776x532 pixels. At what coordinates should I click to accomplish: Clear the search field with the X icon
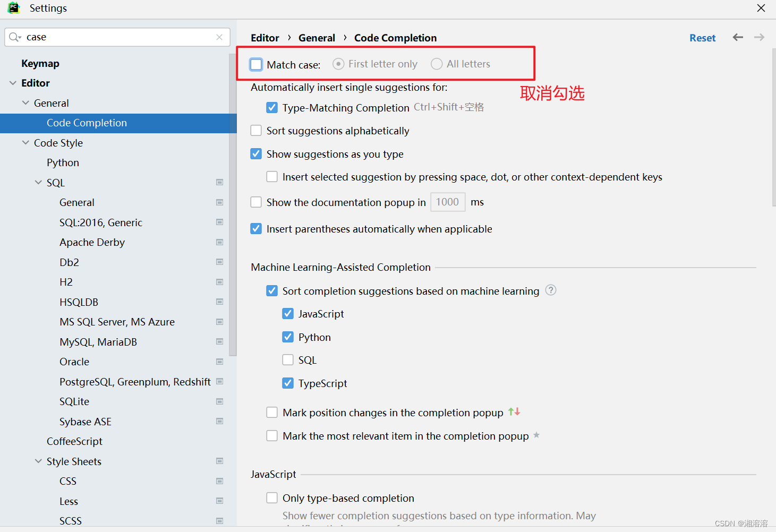click(x=219, y=37)
